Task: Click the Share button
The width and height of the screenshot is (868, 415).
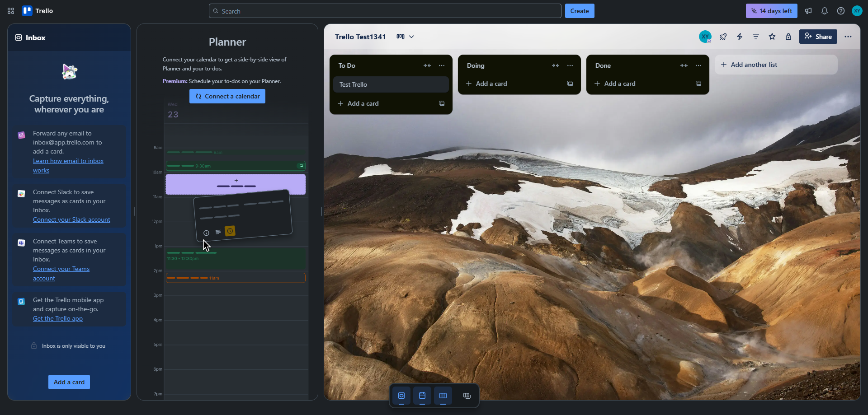Action: (x=818, y=37)
